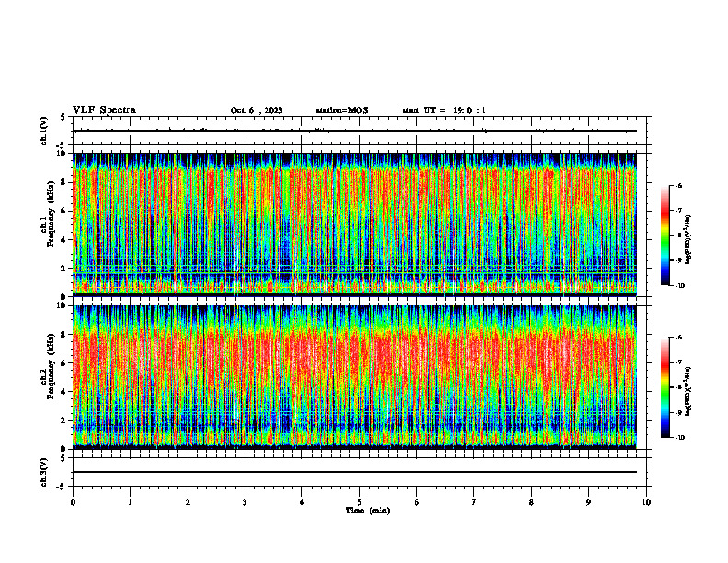The image size is (728, 563).
Task: Click time axis tick label "1"
Action: [x=130, y=502]
